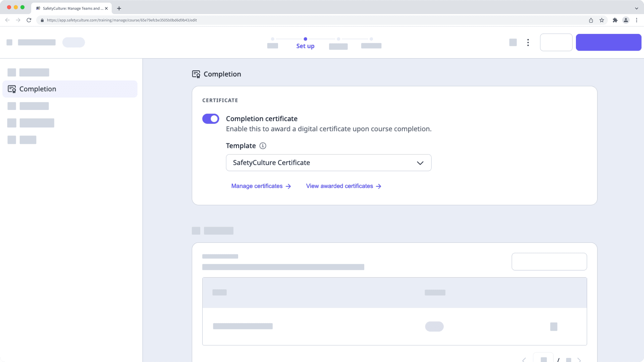Click the share icon in the address bar

[591, 20]
